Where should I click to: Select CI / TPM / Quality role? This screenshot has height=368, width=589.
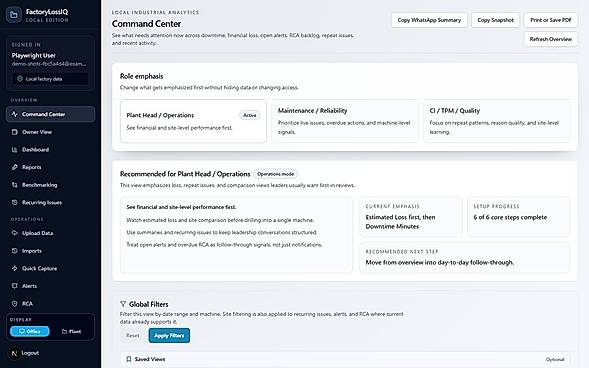496,121
